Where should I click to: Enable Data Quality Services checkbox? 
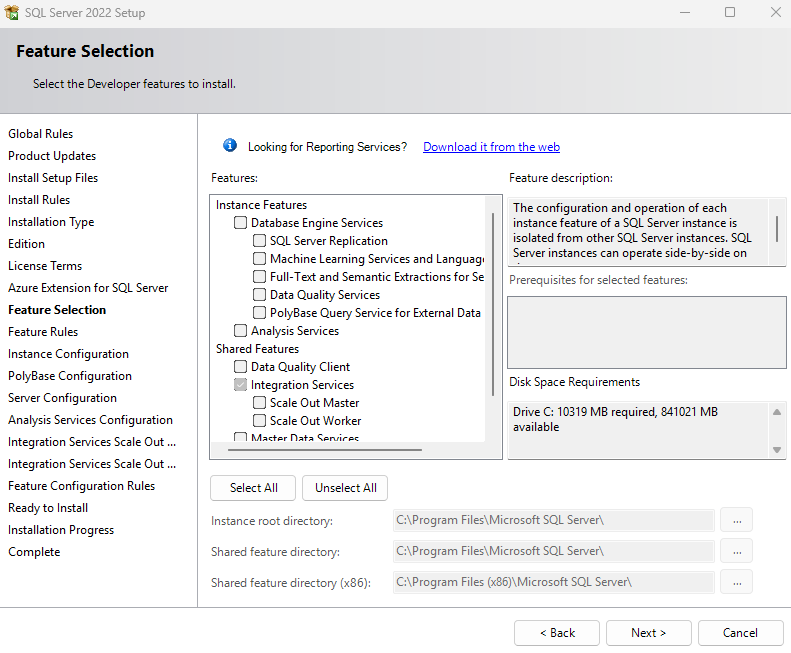(259, 295)
